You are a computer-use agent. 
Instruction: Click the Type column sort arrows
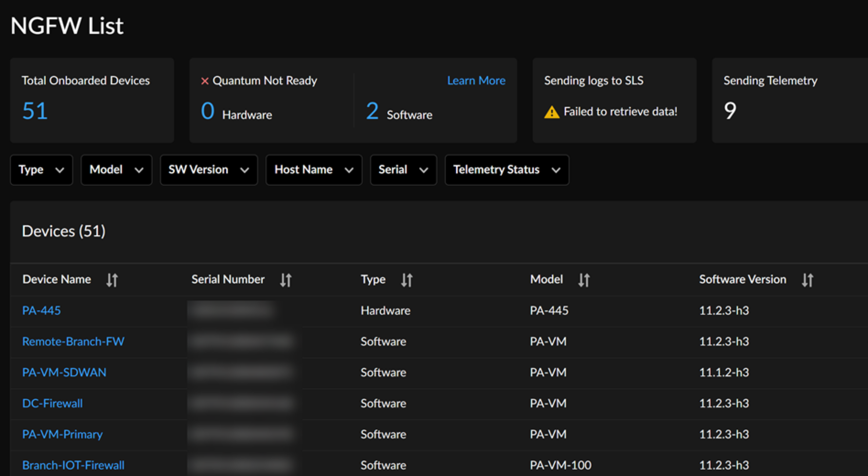tap(407, 280)
